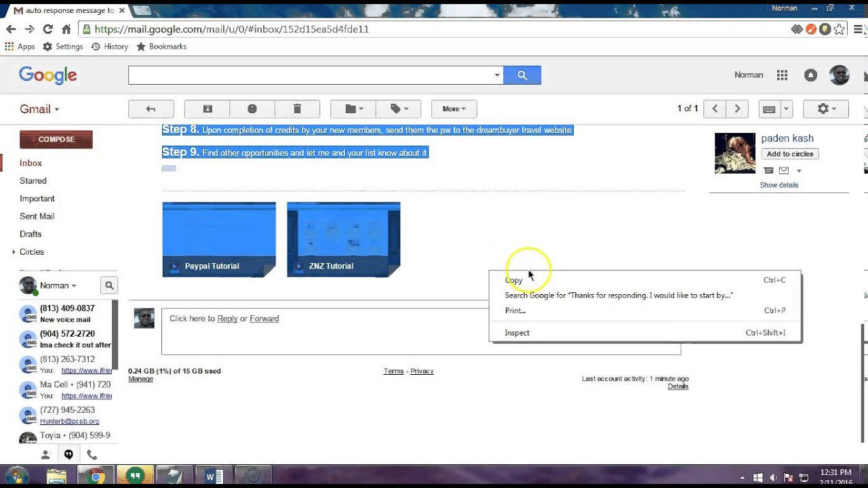This screenshot has width=868, height=488.
Task: Reload the page with the refresh icon
Action: coord(47,29)
